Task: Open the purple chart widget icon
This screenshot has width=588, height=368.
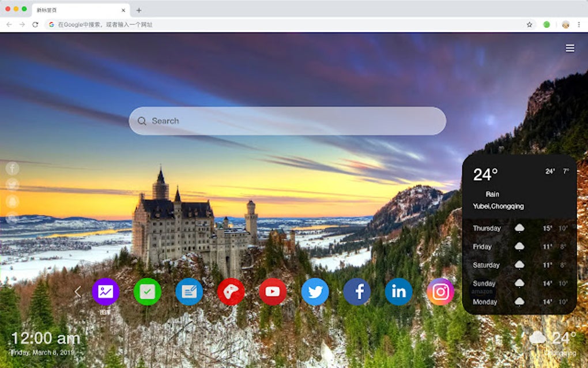Action: [x=104, y=292]
